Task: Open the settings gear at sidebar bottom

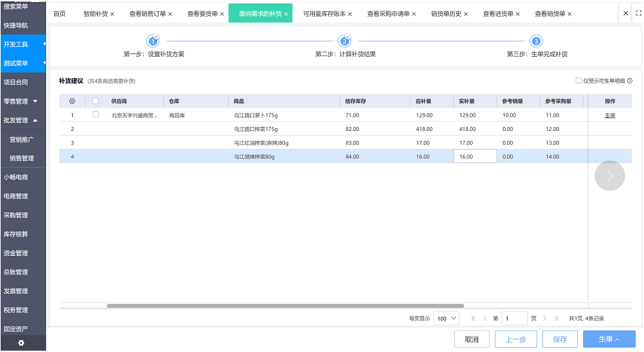Action: (21, 343)
